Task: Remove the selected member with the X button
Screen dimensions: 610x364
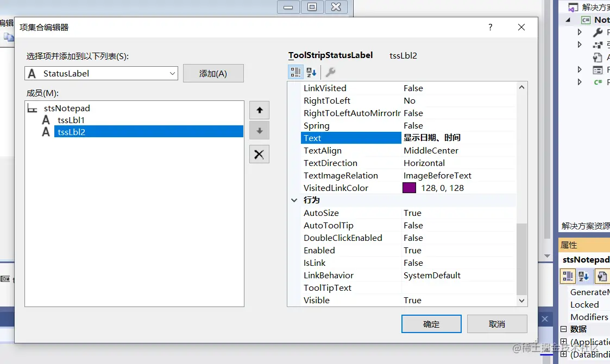Action: (259, 154)
